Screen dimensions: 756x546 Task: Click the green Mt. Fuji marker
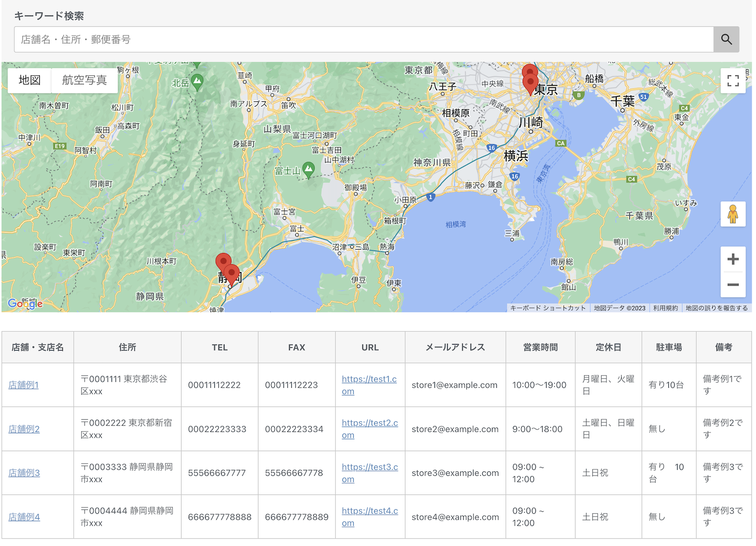pyautogui.click(x=308, y=169)
